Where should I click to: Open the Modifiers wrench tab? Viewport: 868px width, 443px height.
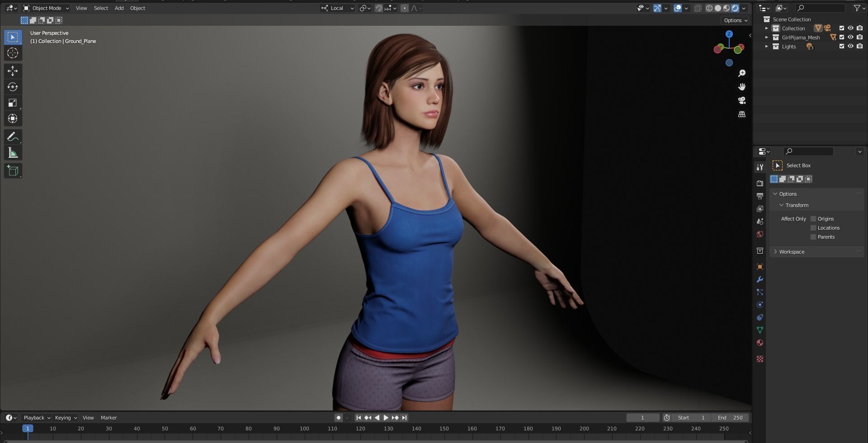click(x=760, y=279)
